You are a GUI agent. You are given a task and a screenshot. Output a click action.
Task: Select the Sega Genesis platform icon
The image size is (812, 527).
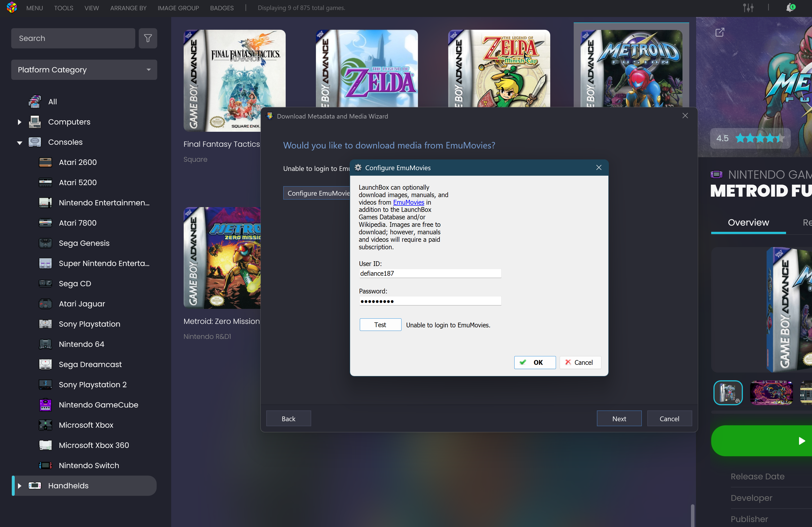pyautogui.click(x=45, y=243)
